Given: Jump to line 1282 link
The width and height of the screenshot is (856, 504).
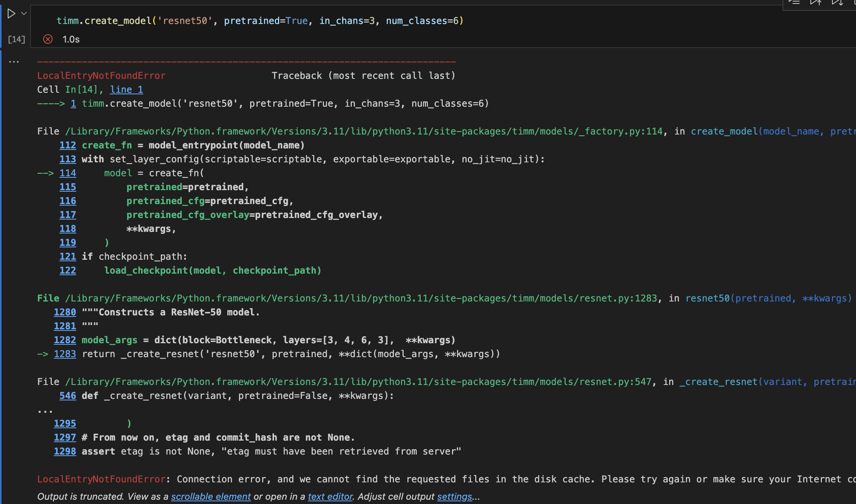Looking at the screenshot, I should (x=65, y=340).
